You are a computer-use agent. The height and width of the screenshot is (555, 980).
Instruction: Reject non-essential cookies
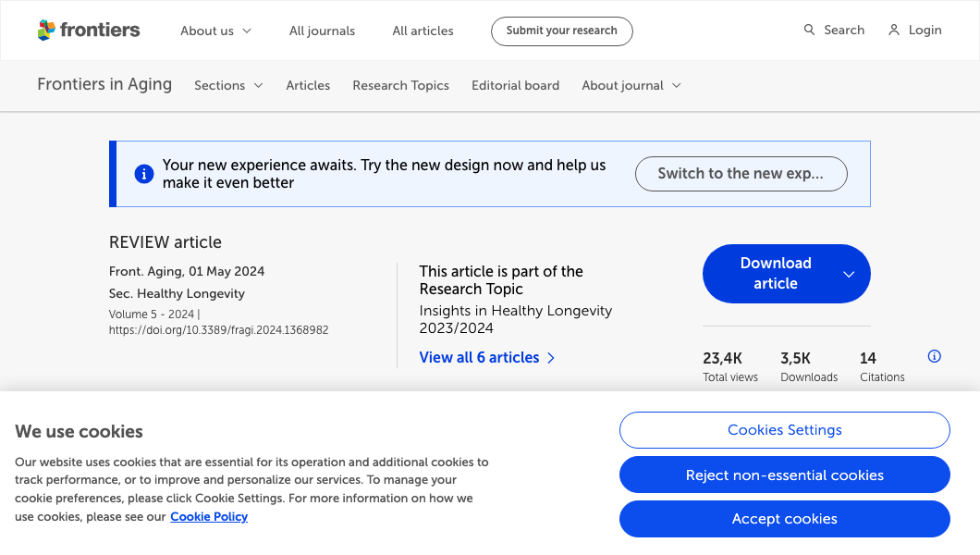pyautogui.click(x=784, y=475)
